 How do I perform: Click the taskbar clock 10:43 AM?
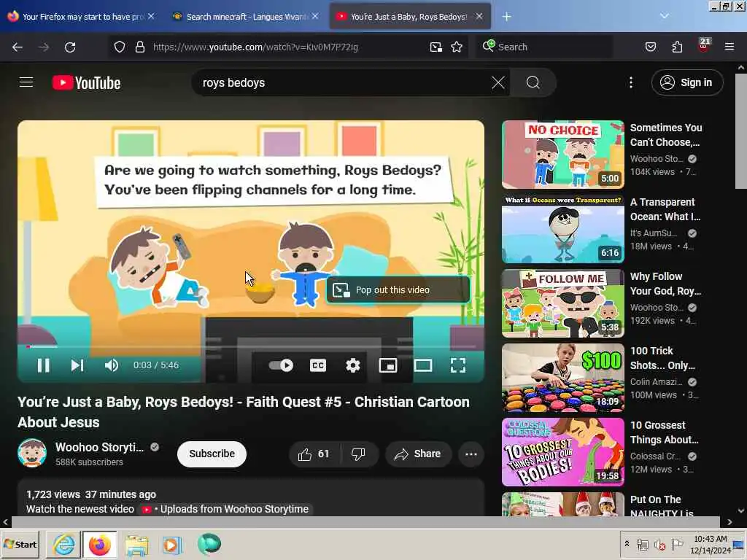711,544
